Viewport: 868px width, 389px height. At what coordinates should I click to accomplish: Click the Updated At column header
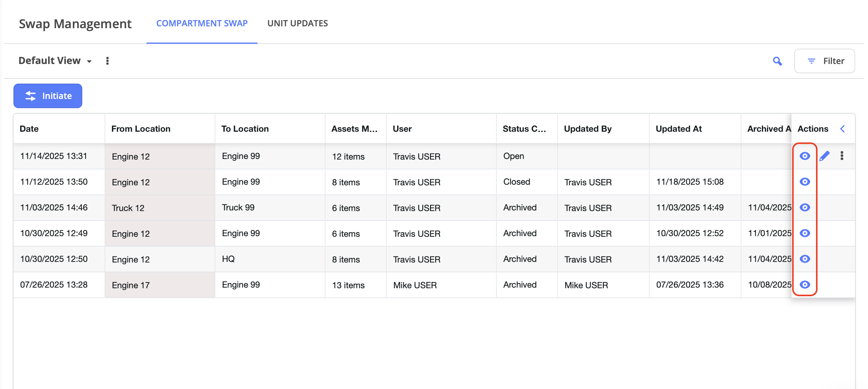click(x=678, y=129)
